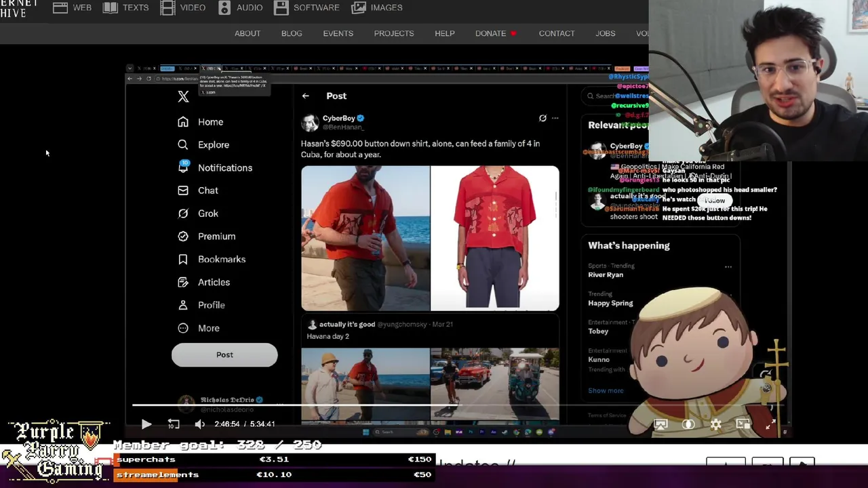The width and height of the screenshot is (868, 488).
Task: Open the X Home icon
Action: (183, 122)
